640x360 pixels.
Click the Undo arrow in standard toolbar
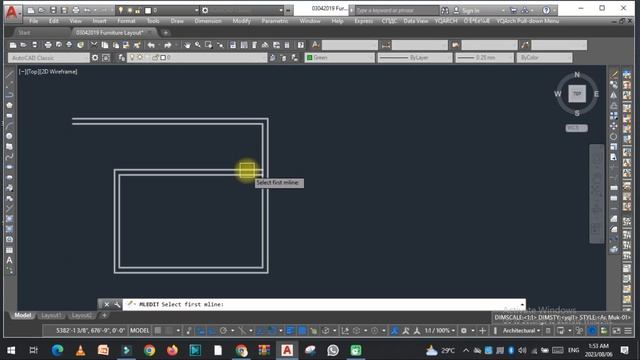[x=151, y=45]
